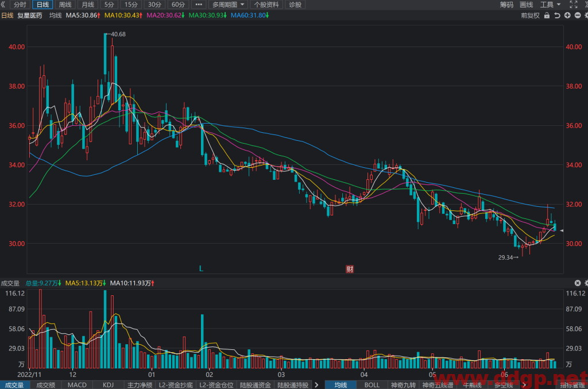Screen dimensions: 588x389
Task: Click the 财 financial report marker
Action: coord(350,269)
